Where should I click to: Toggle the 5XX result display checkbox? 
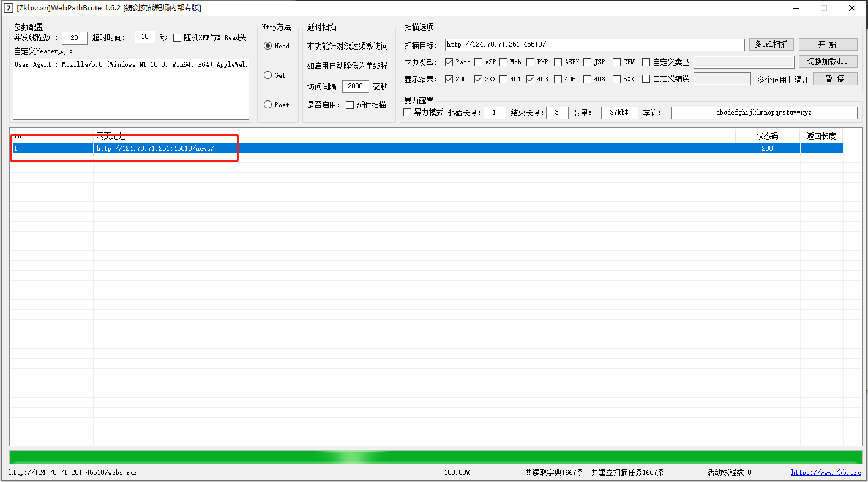[616, 79]
